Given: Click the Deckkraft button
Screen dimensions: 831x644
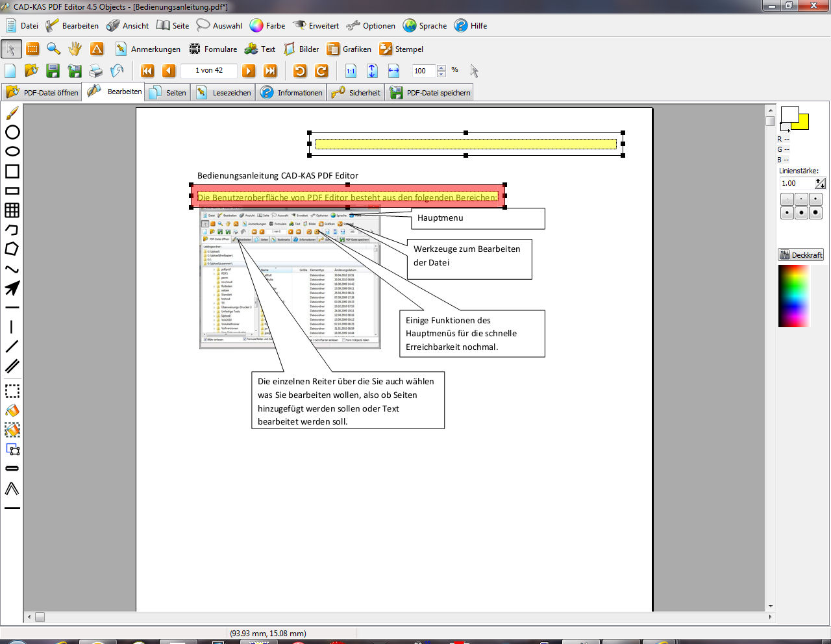Looking at the screenshot, I should pos(800,255).
